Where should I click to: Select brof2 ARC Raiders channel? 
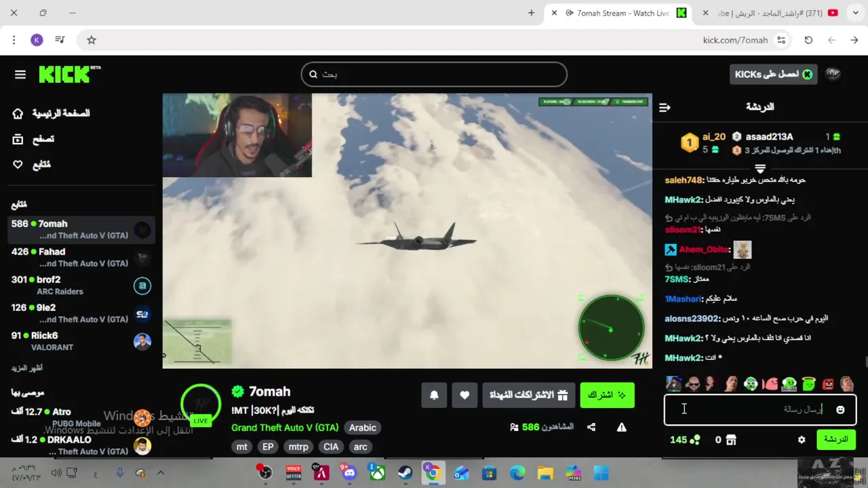pyautogui.click(x=81, y=285)
